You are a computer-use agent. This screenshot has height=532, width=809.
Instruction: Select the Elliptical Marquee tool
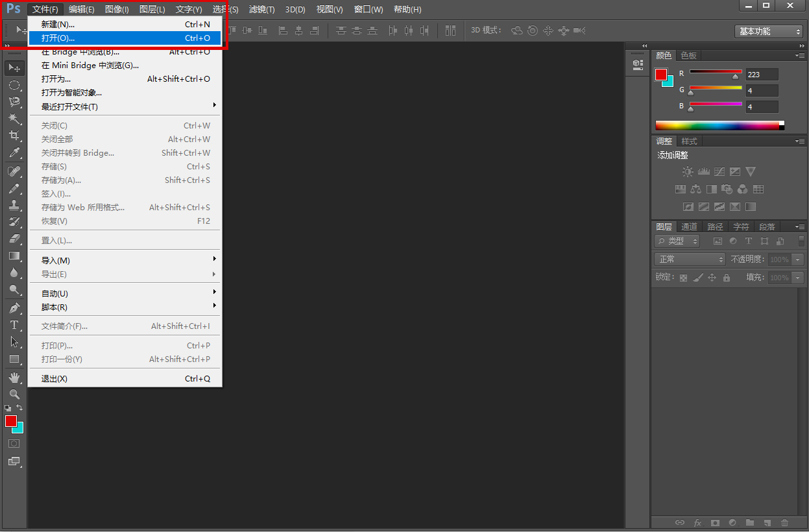[x=14, y=85]
